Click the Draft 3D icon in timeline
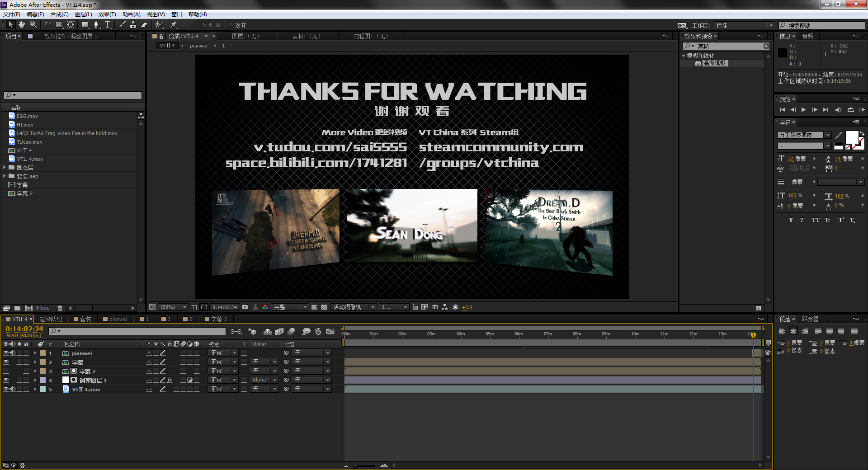 click(x=252, y=332)
